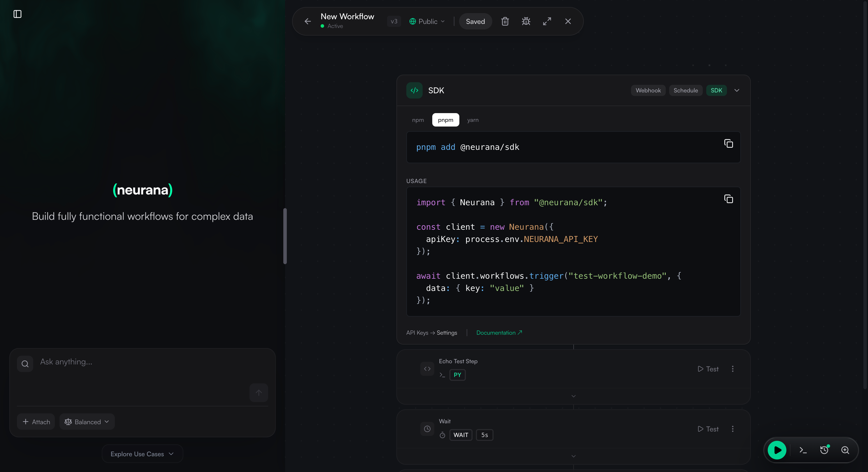868x472 pixels.
Task: Open the Documentation link
Action: tap(499, 333)
